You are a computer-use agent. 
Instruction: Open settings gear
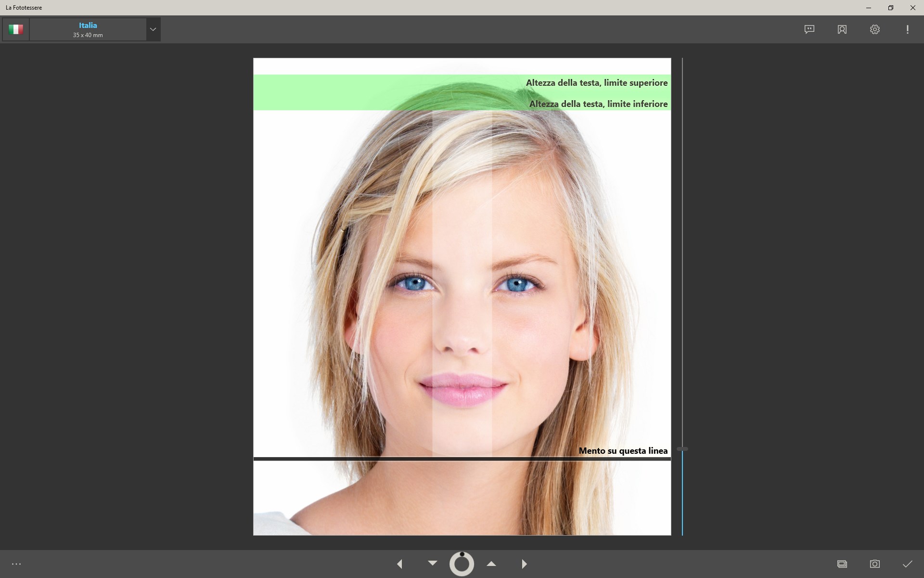(x=874, y=29)
